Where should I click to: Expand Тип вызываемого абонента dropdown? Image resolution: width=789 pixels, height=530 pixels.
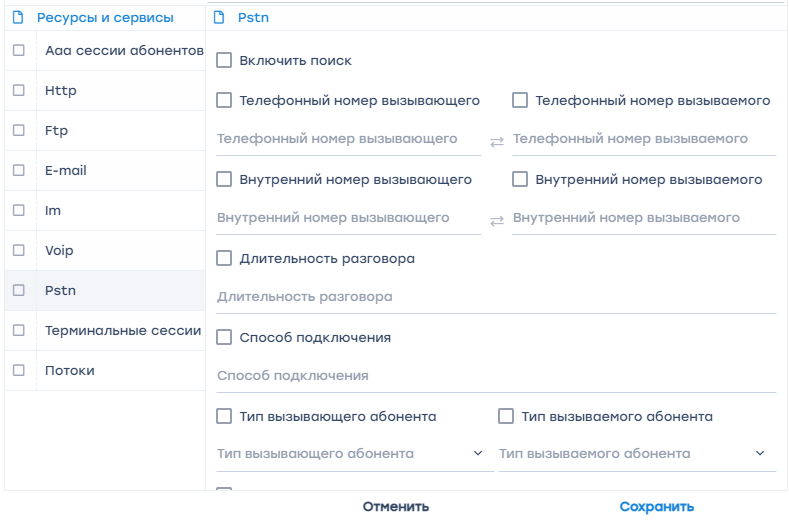click(x=636, y=454)
